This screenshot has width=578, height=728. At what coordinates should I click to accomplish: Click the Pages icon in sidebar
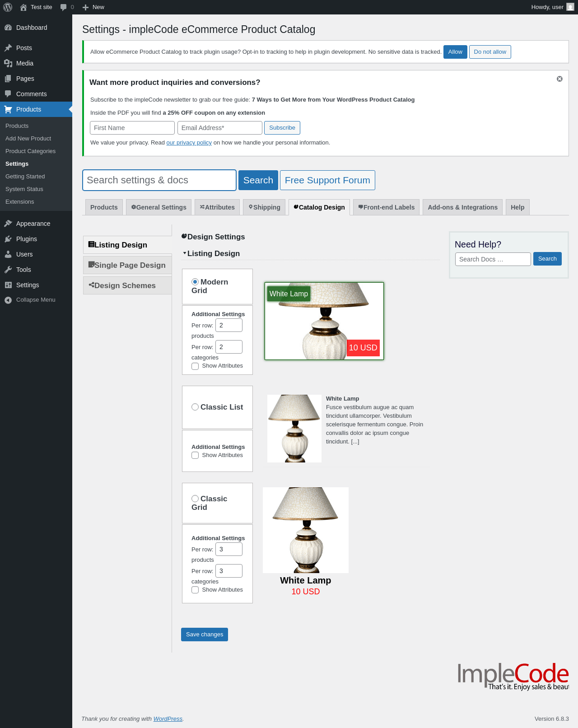(8, 79)
